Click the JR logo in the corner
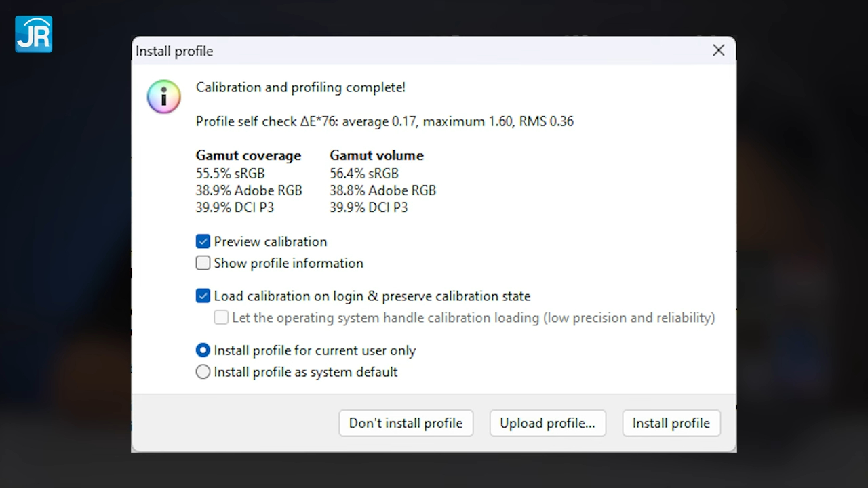Viewport: 868px width, 488px height. [33, 34]
